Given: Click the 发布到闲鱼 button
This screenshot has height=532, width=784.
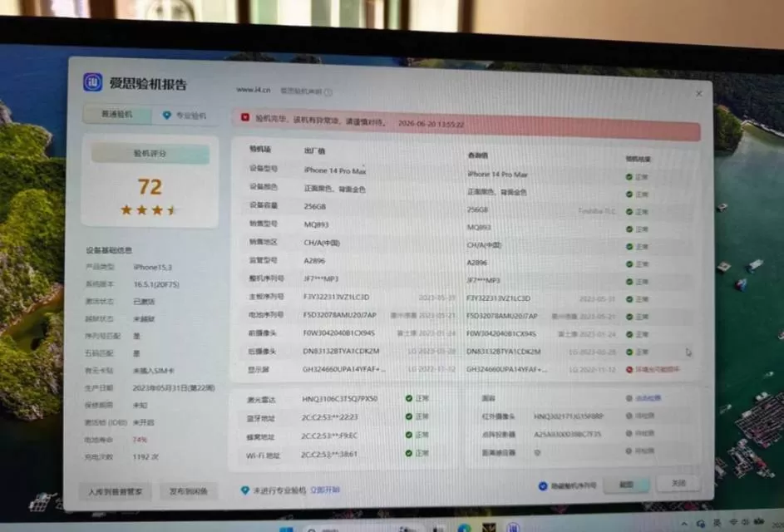Looking at the screenshot, I should (189, 491).
